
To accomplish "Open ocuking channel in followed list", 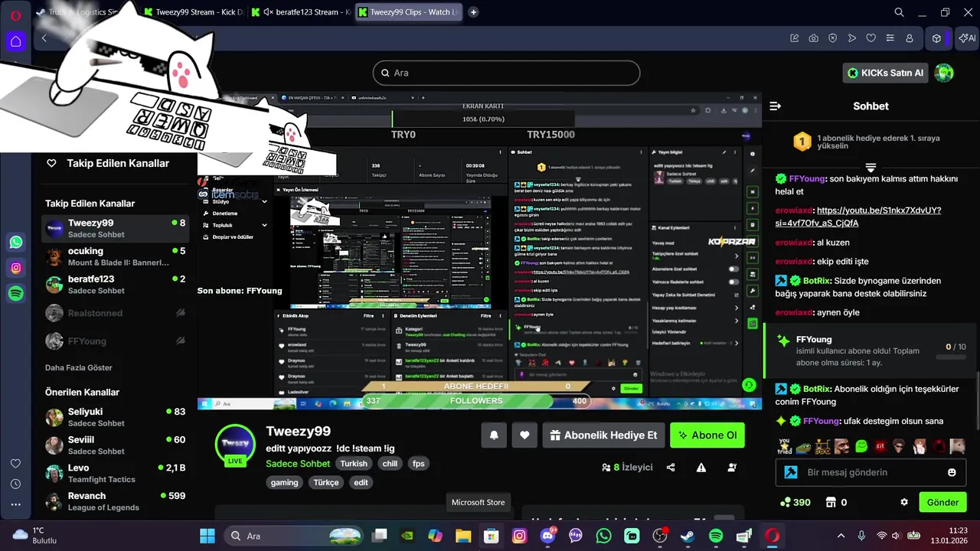I will [x=115, y=256].
